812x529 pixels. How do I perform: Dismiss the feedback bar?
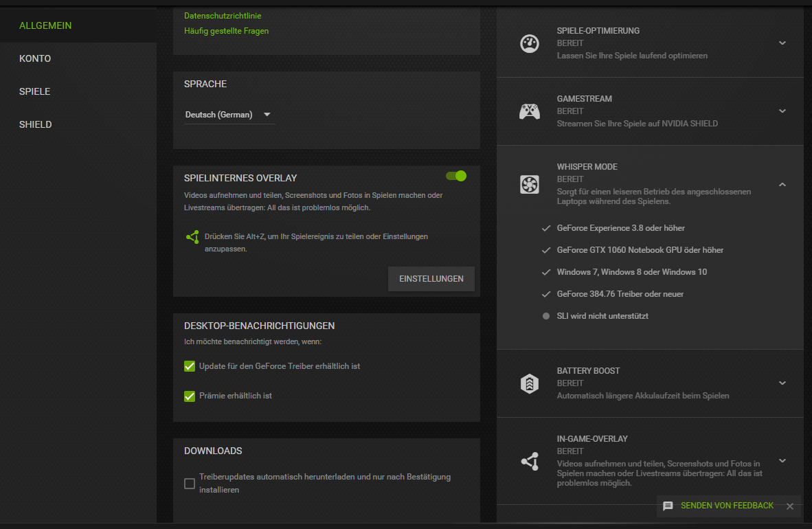(x=790, y=506)
